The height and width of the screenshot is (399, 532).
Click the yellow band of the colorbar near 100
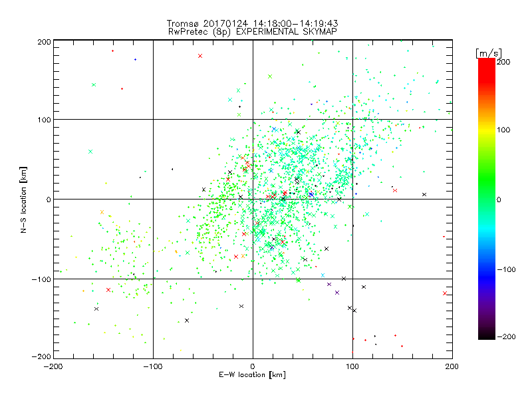click(x=487, y=130)
